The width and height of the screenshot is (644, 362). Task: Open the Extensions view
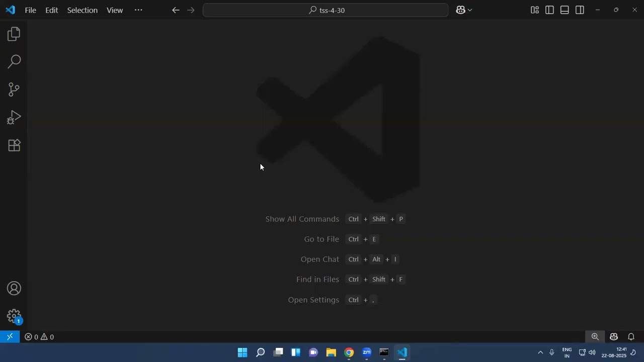(14, 145)
